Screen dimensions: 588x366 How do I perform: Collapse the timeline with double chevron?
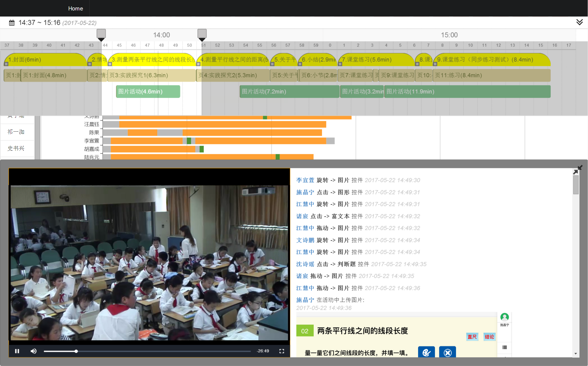pos(579,22)
